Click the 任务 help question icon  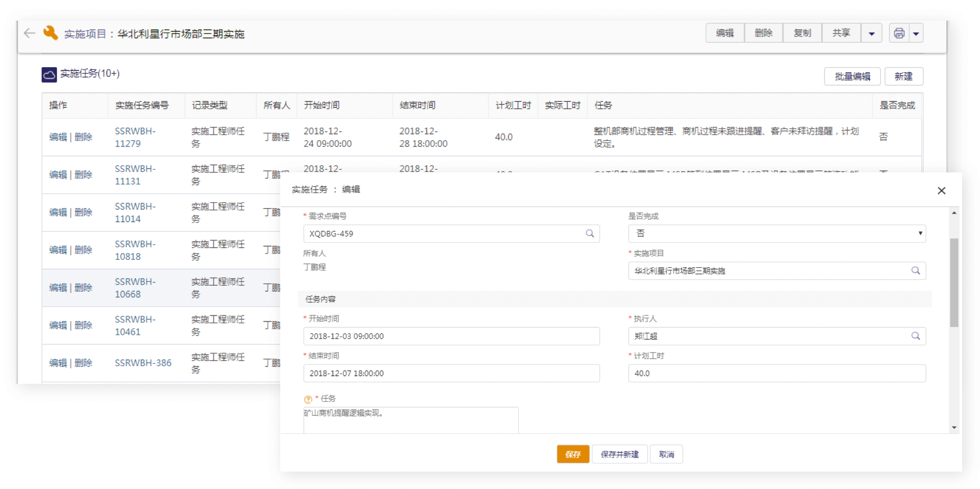[x=308, y=400]
